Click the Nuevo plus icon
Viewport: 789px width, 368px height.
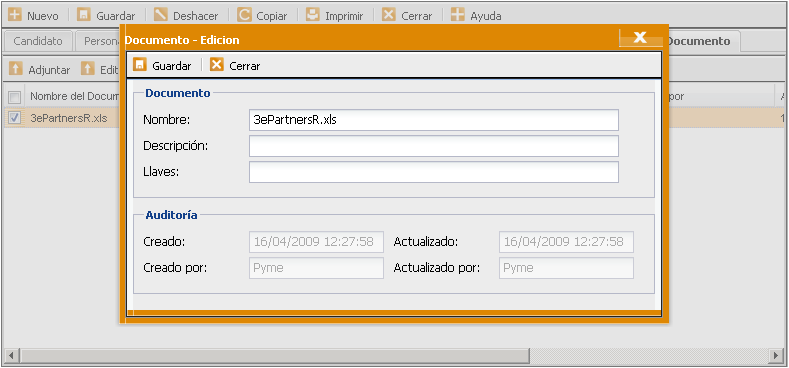15,15
